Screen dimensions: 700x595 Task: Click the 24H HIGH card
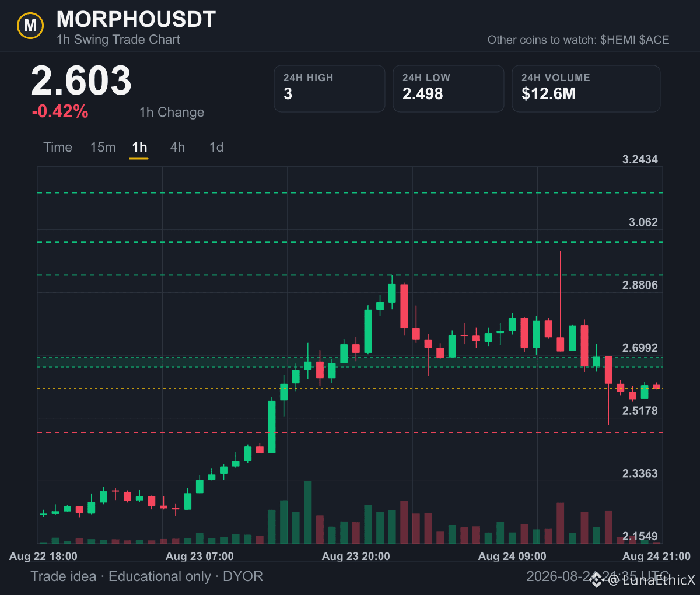pos(330,89)
